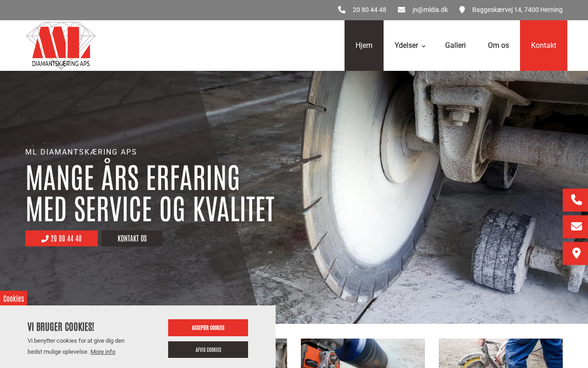The width and height of the screenshot is (588, 368).
Task: Follow the More info cookie link
Action: pos(103,352)
